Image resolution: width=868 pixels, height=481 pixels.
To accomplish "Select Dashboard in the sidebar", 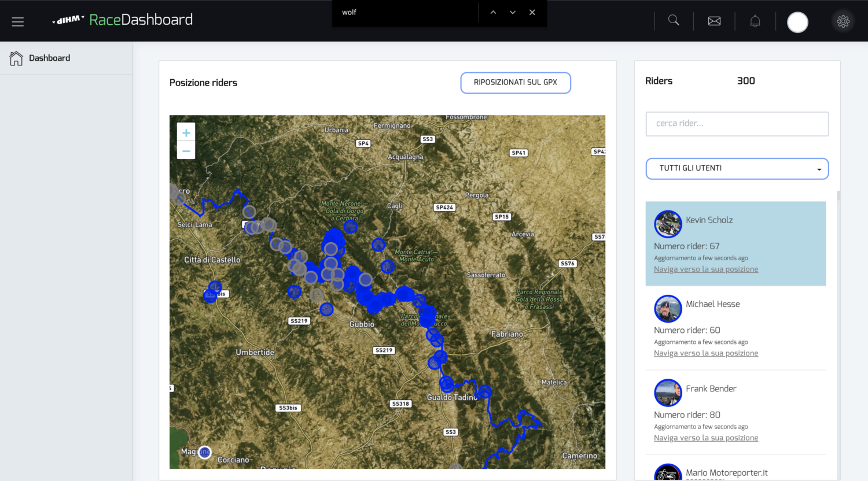I will pos(66,58).
